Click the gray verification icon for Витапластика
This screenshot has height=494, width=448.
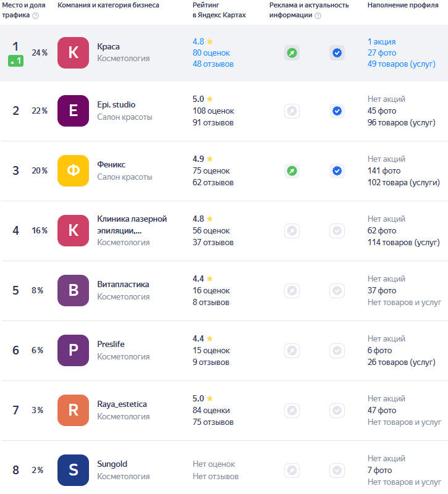(x=337, y=291)
